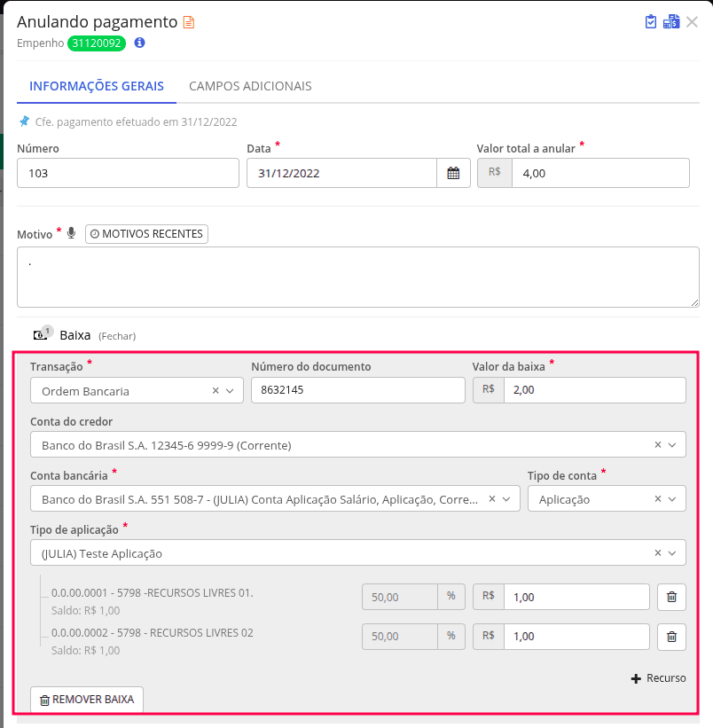
Task: Switch to the Informações Gerais tab
Action: tap(97, 86)
